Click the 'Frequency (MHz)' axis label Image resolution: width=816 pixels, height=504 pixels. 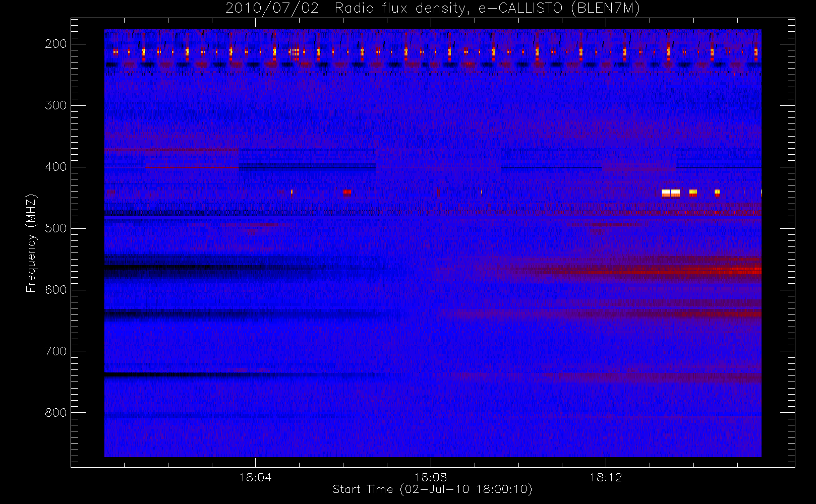pyautogui.click(x=31, y=243)
